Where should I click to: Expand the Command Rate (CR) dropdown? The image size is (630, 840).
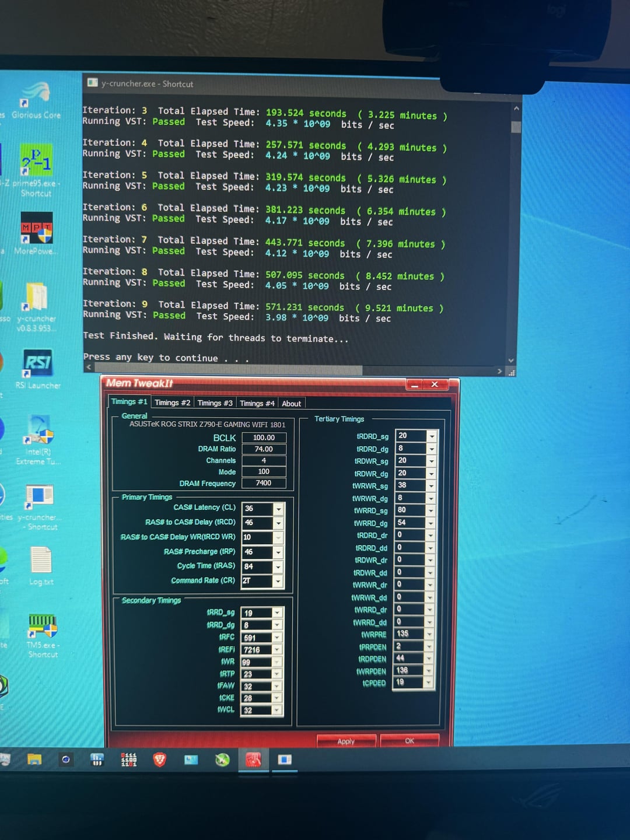click(278, 582)
